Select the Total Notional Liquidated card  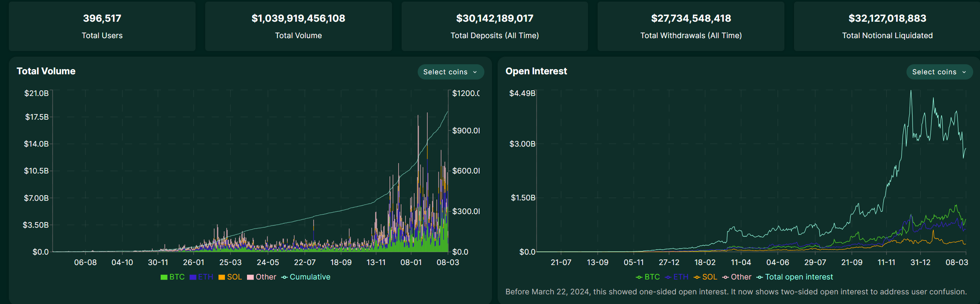(887, 27)
